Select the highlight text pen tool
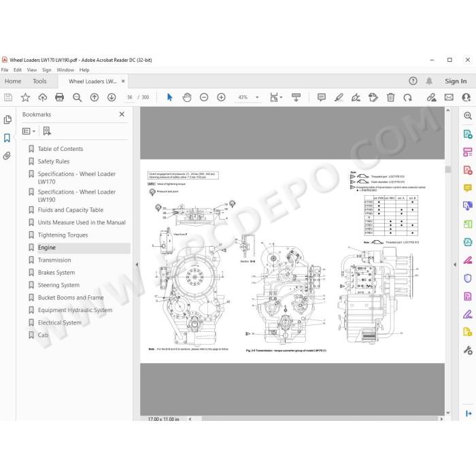The width and height of the screenshot is (476, 476). pos(339,97)
